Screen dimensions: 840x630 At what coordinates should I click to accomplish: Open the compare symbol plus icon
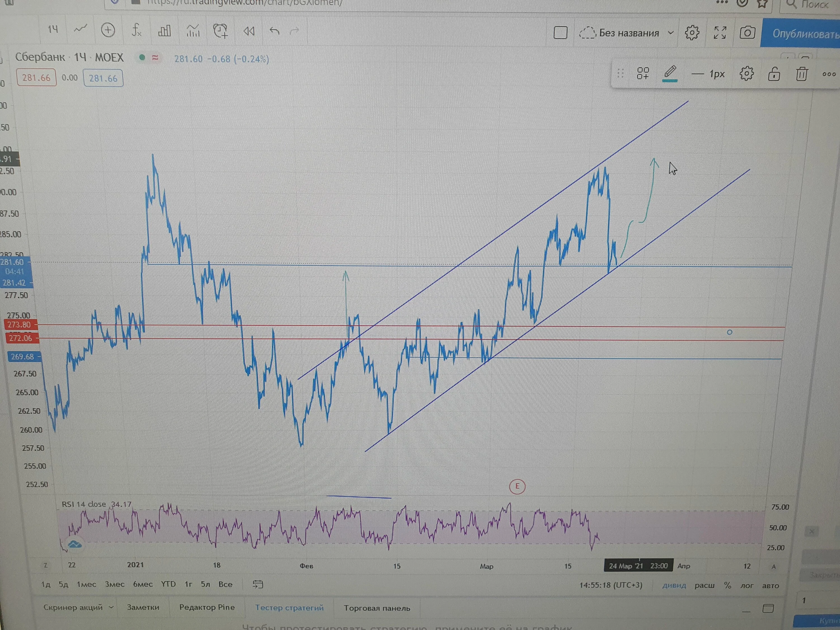[x=108, y=30]
